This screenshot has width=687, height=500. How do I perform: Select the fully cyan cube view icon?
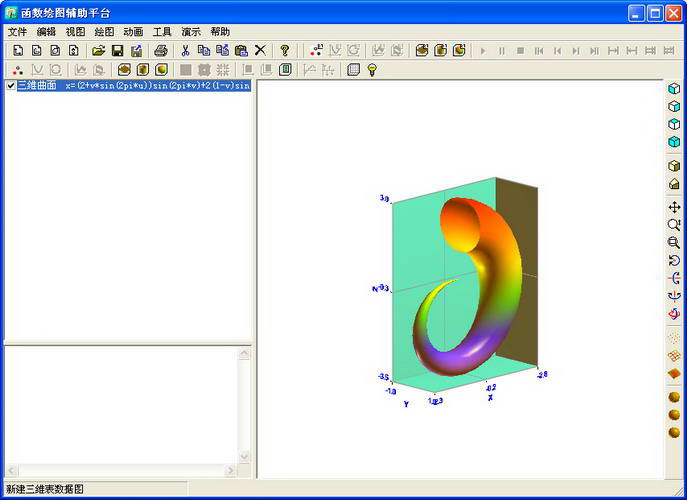[x=674, y=142]
